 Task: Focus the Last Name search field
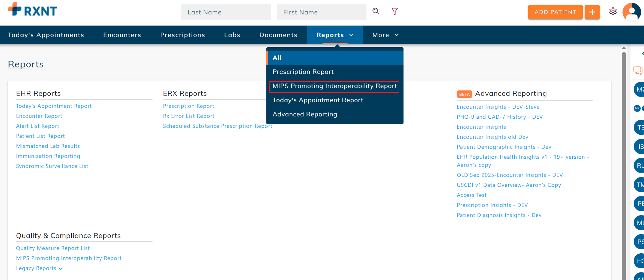226,12
